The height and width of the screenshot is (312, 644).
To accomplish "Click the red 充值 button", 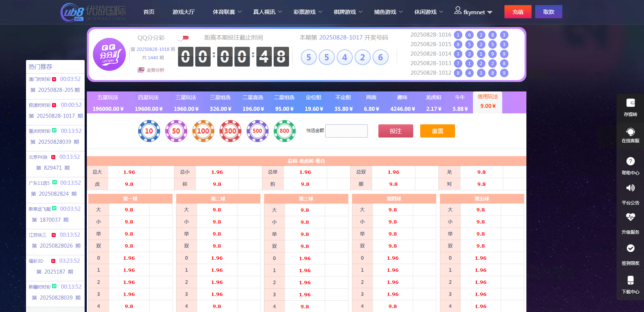I will pos(518,12).
